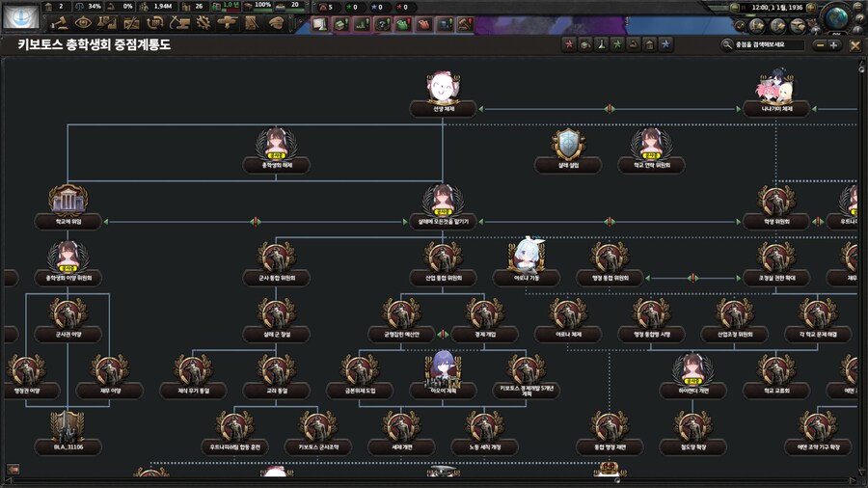Click the focus search input field
This screenshot has width=868, height=488.
point(769,44)
